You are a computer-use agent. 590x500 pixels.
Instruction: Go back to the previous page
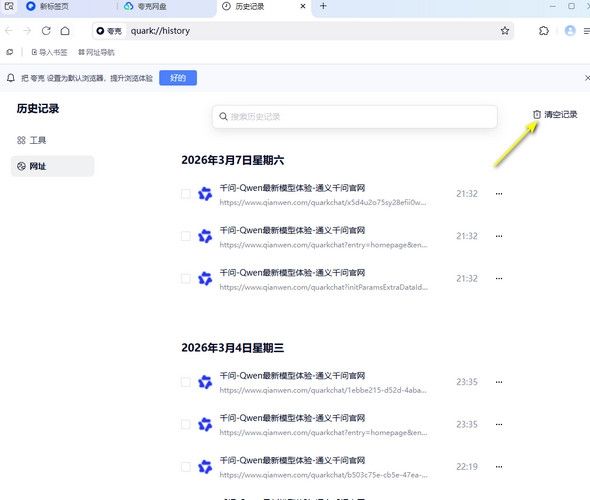tap(9, 31)
